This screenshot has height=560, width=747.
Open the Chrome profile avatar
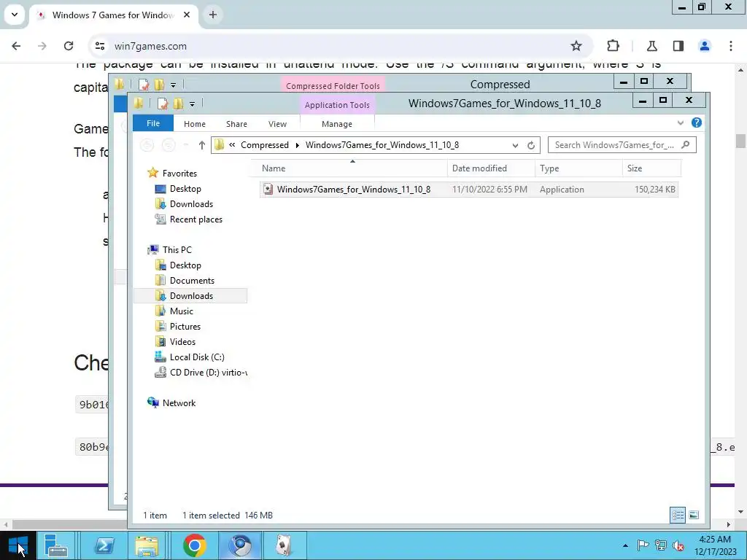704,46
